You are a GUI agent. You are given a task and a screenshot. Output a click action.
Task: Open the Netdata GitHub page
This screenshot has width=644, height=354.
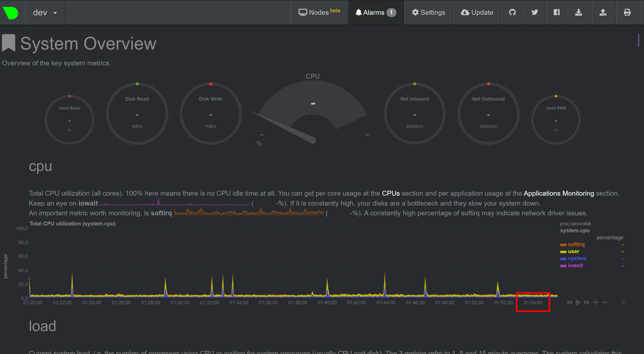[512, 12]
